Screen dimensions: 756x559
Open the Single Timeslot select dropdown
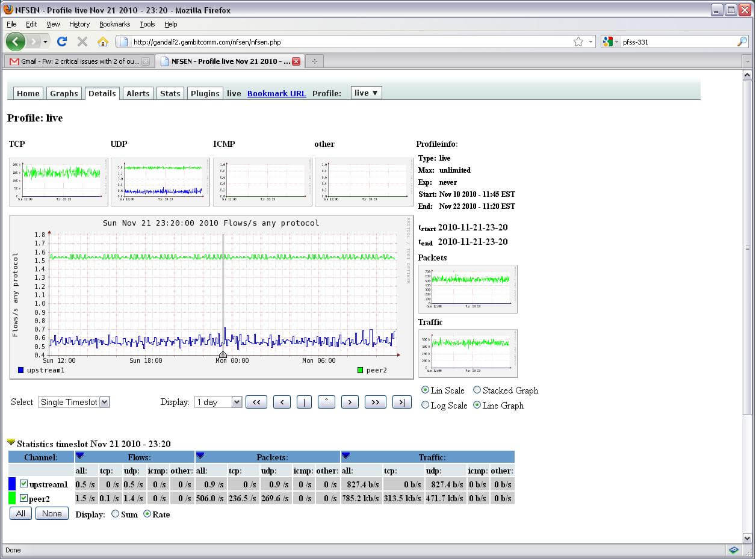(x=73, y=401)
